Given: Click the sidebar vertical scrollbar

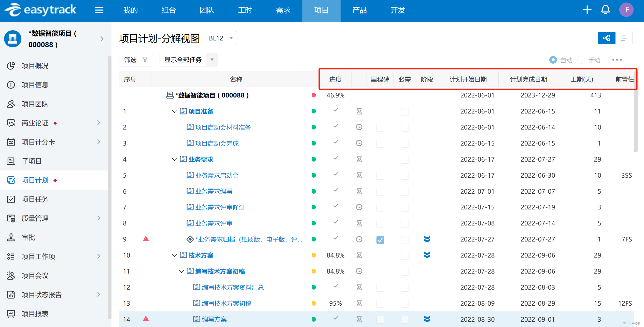Looking at the screenshot, I should pos(109,187).
